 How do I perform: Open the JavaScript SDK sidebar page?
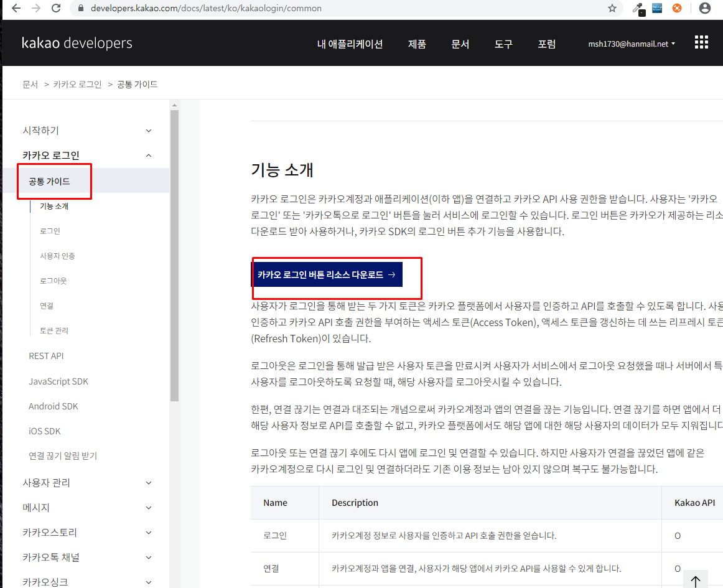pos(58,381)
